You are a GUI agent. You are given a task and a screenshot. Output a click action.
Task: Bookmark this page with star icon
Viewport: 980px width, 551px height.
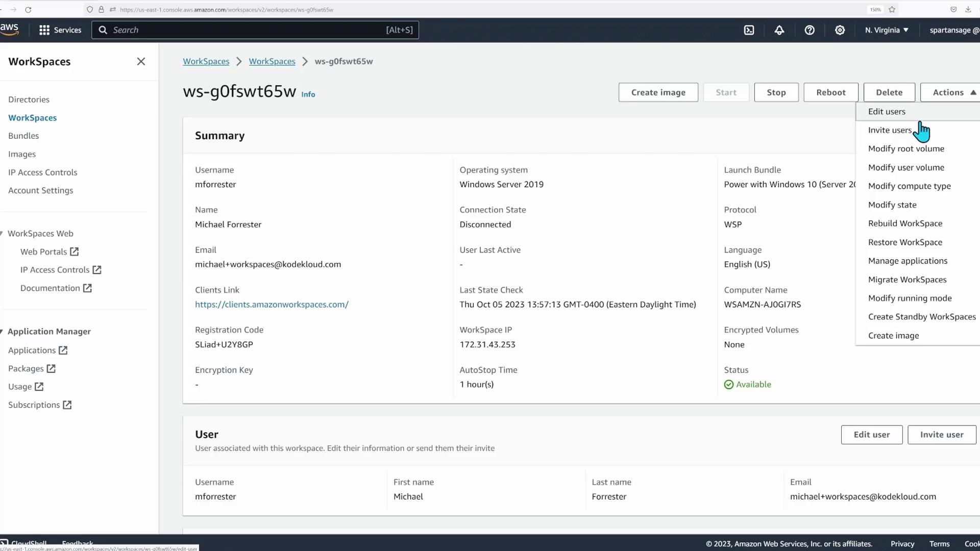click(x=892, y=9)
